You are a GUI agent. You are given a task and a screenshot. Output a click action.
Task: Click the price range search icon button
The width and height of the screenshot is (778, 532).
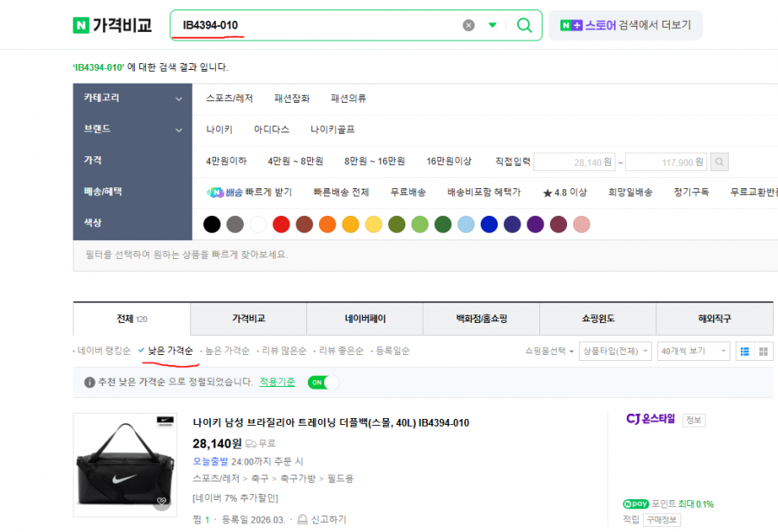pyautogui.click(x=719, y=162)
